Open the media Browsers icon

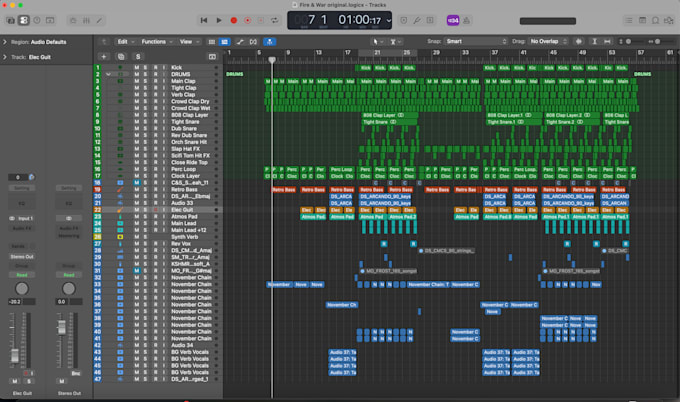(x=669, y=20)
